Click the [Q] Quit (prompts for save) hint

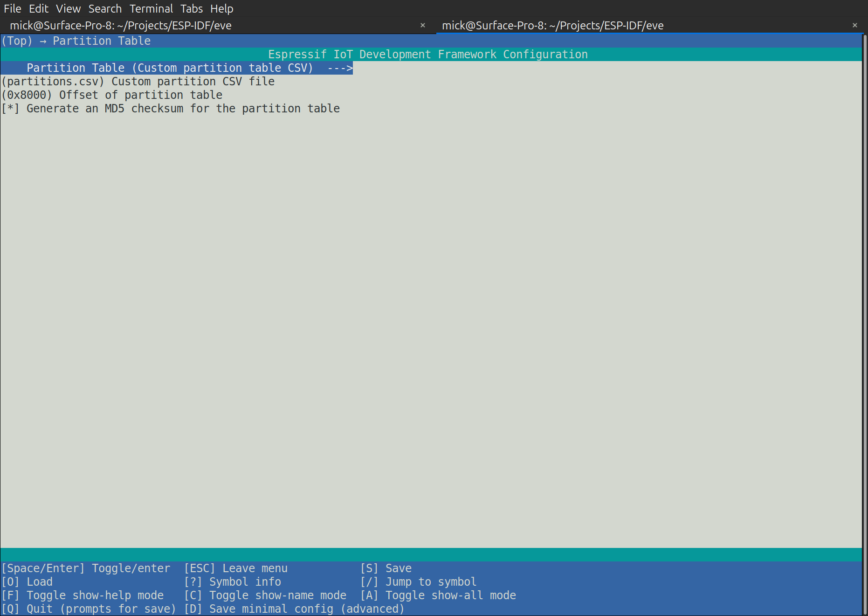[x=89, y=609]
